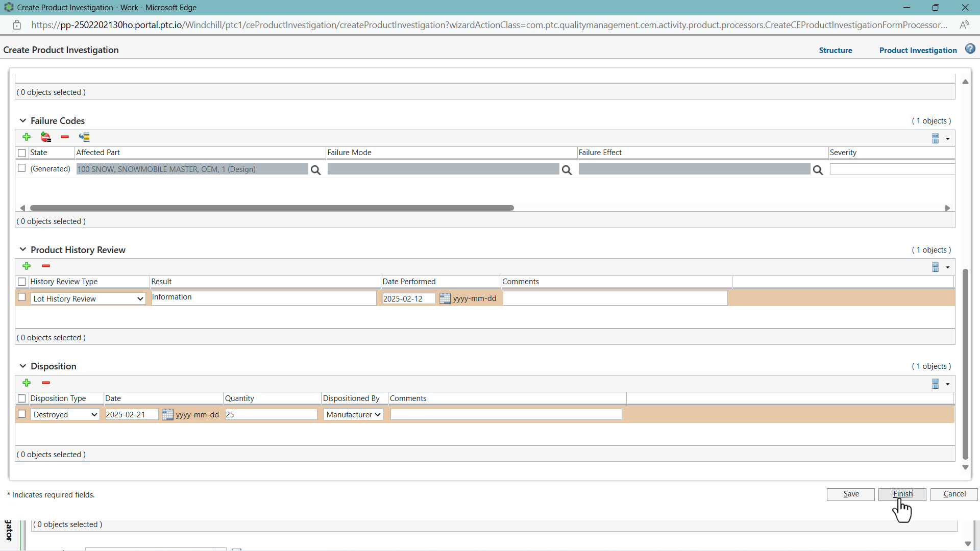Collapse the Disposition section
The image size is (980, 551).
point(22,366)
